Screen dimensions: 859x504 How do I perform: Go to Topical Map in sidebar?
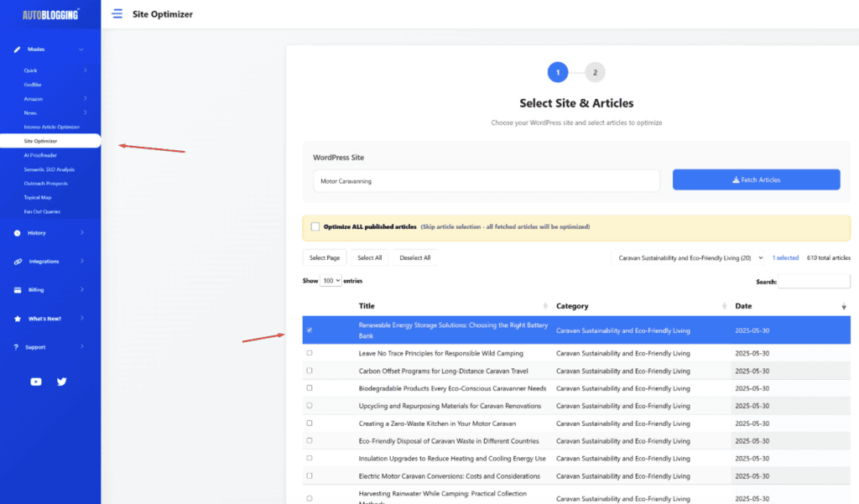37,198
